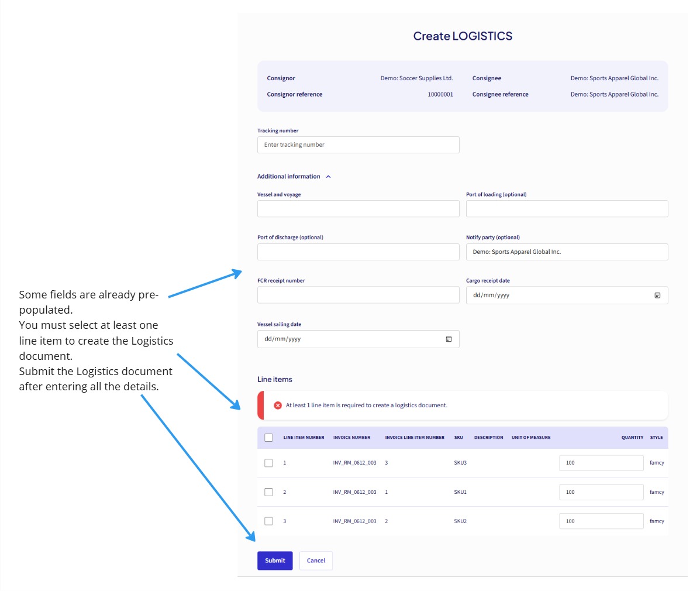Click the Vessel and voyage field
700x591 pixels.
tap(358, 208)
